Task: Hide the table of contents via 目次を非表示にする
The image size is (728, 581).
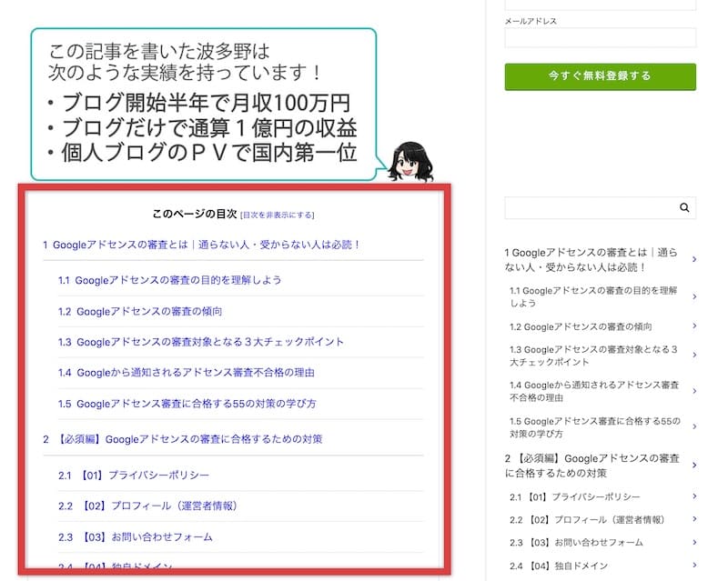Action: tap(277, 215)
